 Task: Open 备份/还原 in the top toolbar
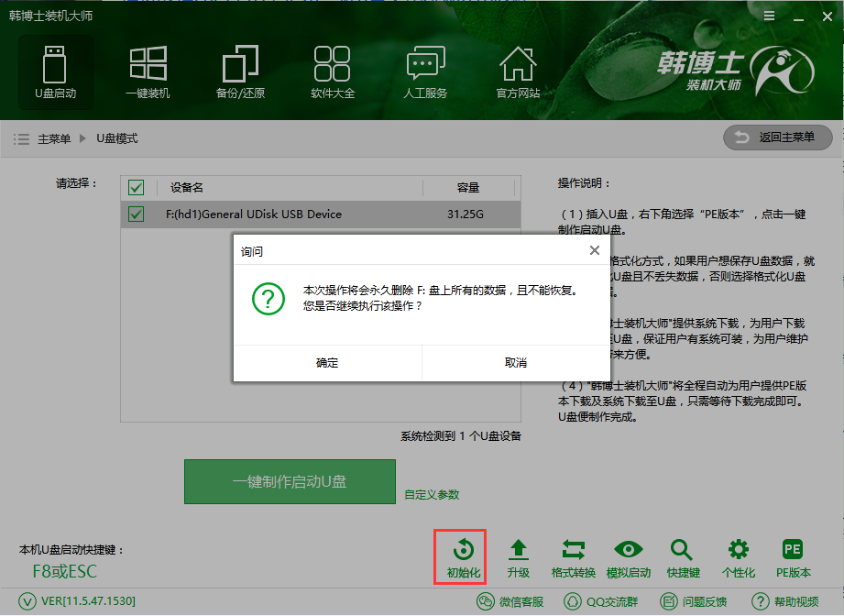click(240, 65)
